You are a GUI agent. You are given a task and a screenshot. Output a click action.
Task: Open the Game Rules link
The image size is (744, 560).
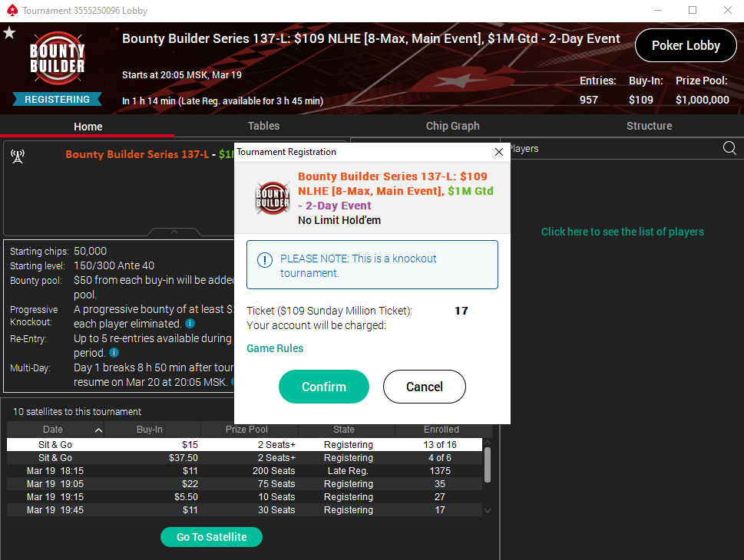pyautogui.click(x=275, y=348)
